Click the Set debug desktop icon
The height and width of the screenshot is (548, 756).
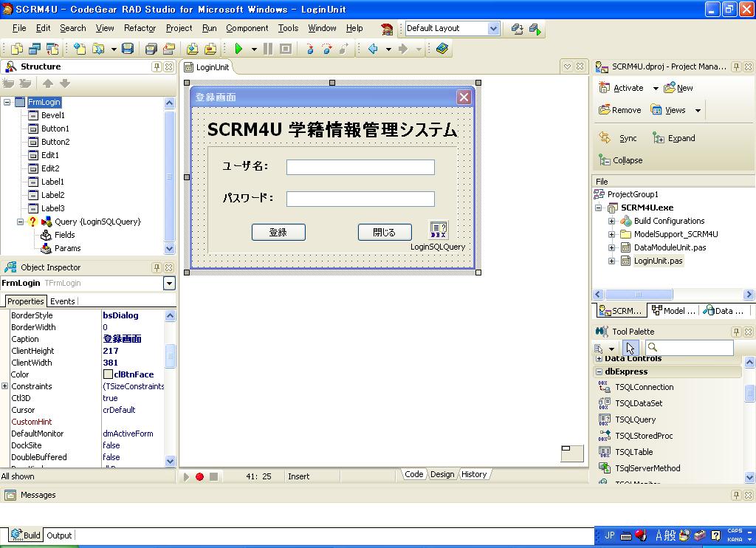click(x=535, y=29)
